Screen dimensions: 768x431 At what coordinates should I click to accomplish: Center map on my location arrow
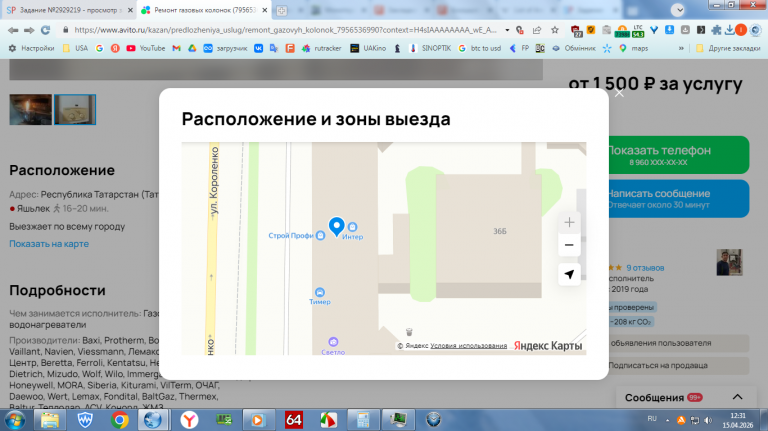click(x=569, y=274)
